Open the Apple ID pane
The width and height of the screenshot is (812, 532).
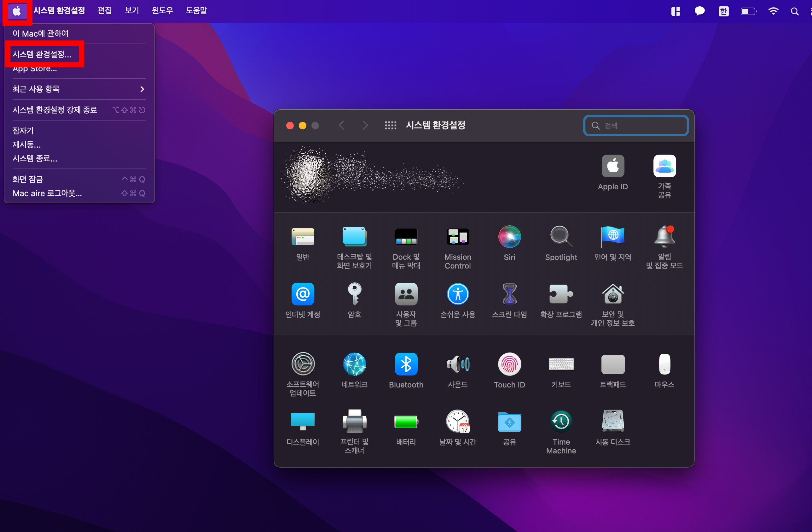[x=612, y=166]
